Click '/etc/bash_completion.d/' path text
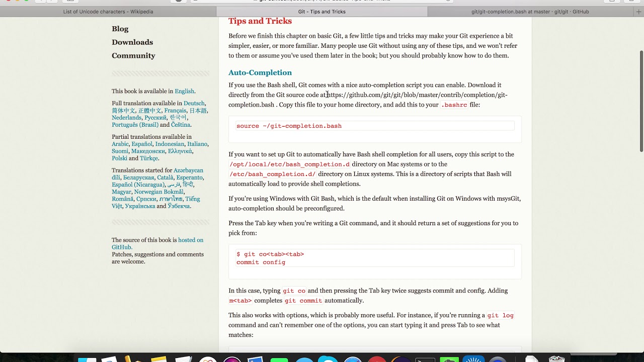644x362 pixels. click(x=272, y=174)
